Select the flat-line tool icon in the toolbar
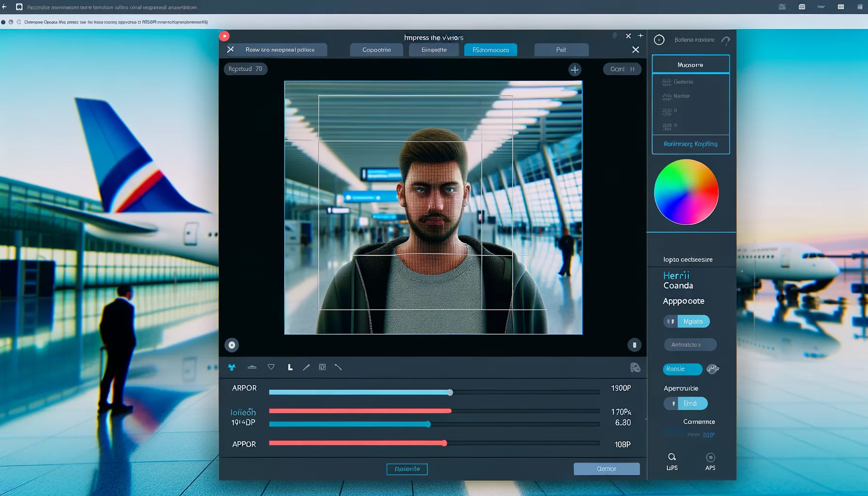This screenshot has height=496, width=868. pyautogui.click(x=252, y=367)
